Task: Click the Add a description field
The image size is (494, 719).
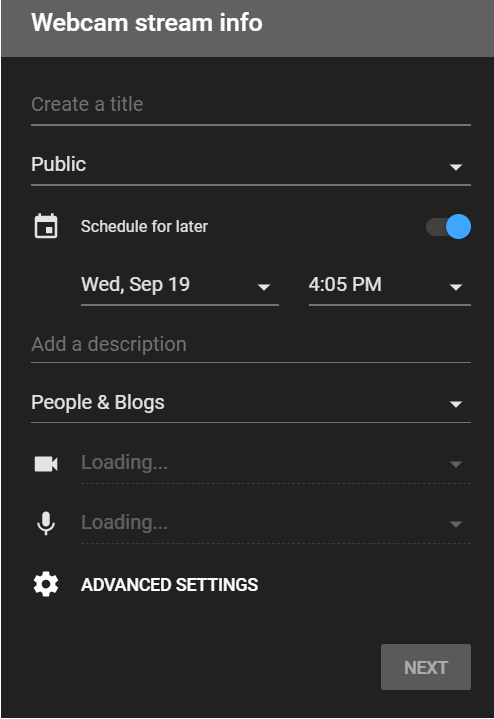Action: (251, 345)
